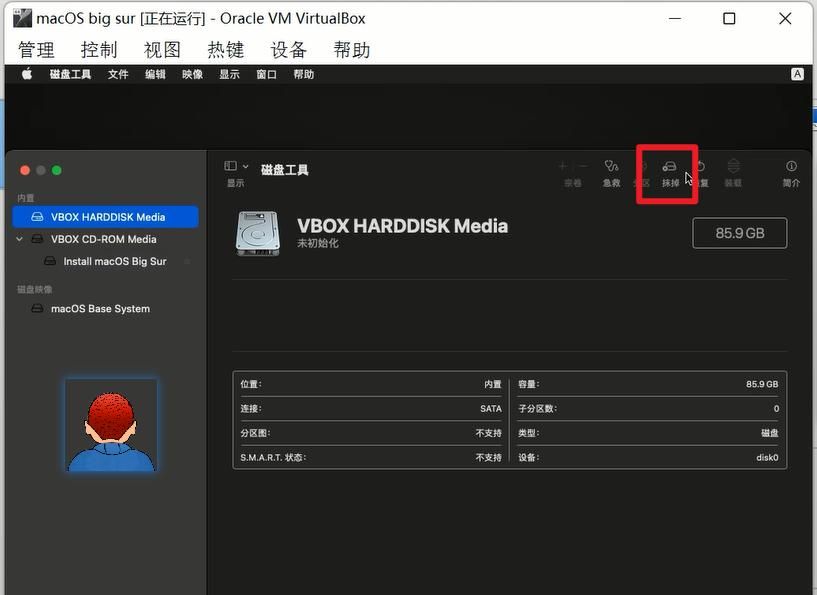Click the input source A indicator
This screenshot has height=595, width=817.
pyautogui.click(x=797, y=74)
